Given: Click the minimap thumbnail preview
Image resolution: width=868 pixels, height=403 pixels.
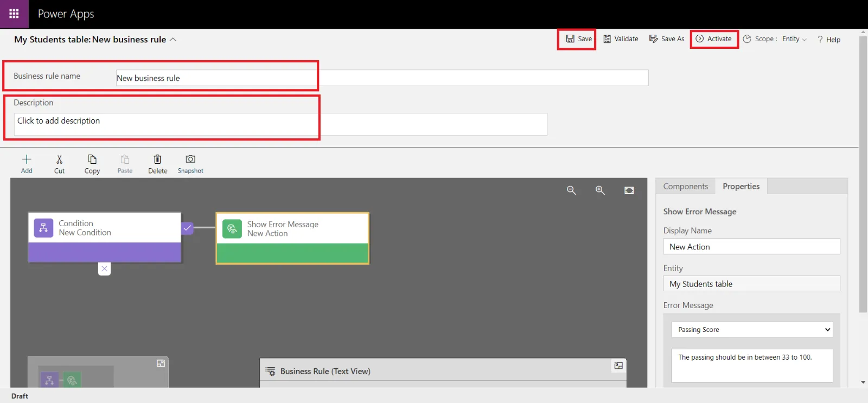Looking at the screenshot, I should click(x=76, y=377).
